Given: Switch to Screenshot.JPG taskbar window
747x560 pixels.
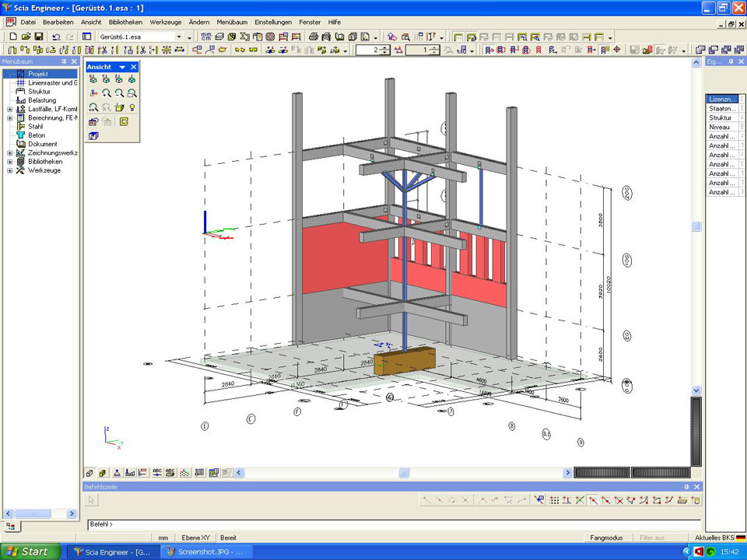Looking at the screenshot, I should (202, 551).
